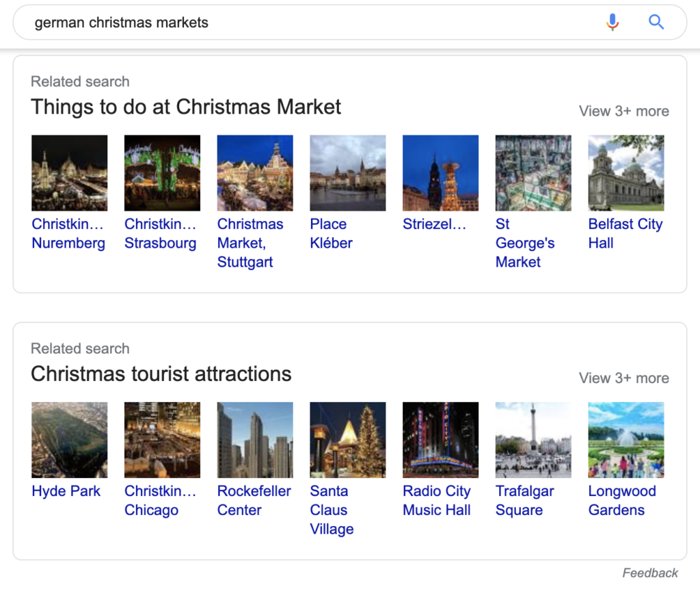Click the Belfast City Hall thumbnail

tap(626, 173)
